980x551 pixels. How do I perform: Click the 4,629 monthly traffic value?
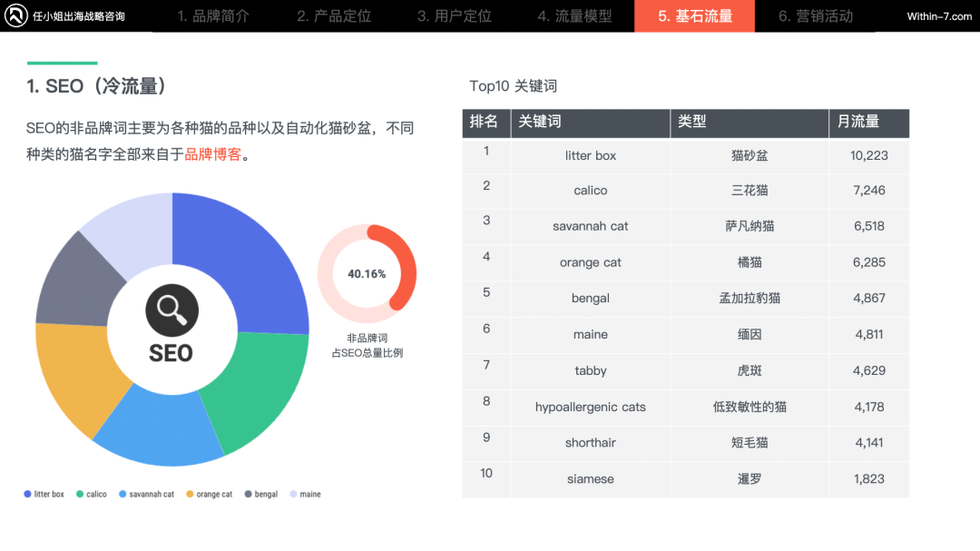coord(869,371)
